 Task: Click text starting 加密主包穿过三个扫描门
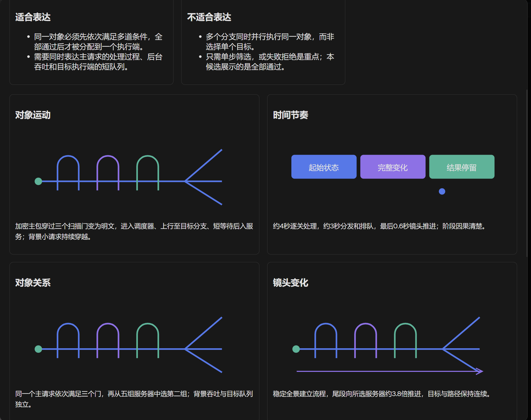[x=134, y=231]
